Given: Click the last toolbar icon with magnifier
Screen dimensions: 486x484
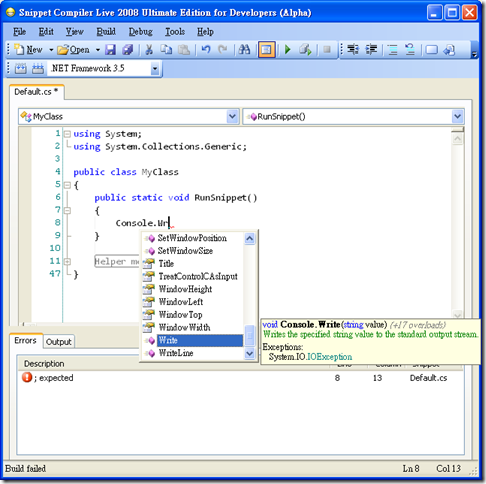Looking at the screenshot, I should pos(449,50).
